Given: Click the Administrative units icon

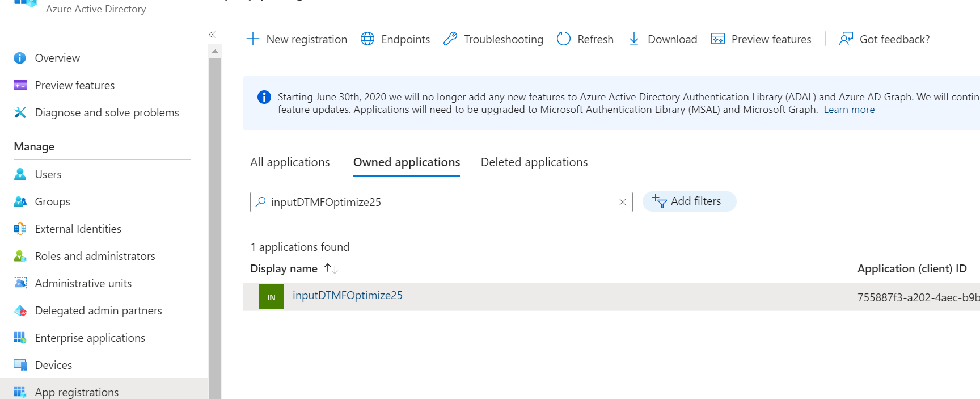Looking at the screenshot, I should coord(20,283).
